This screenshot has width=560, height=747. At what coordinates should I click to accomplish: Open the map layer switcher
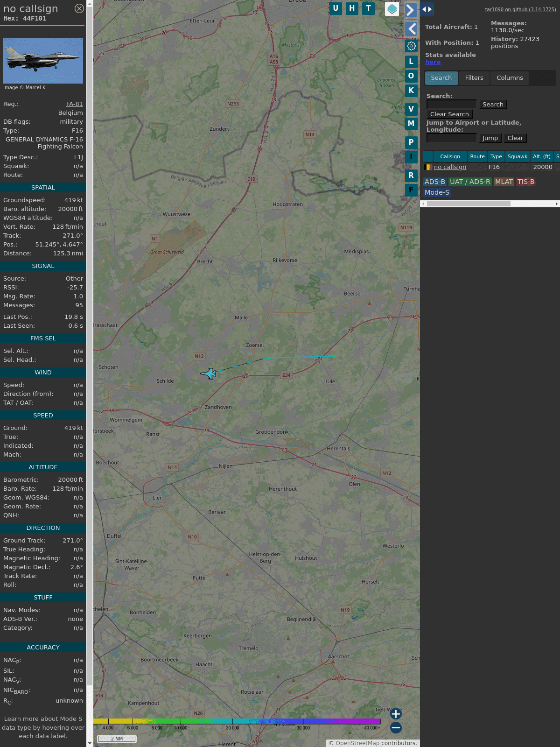click(392, 9)
